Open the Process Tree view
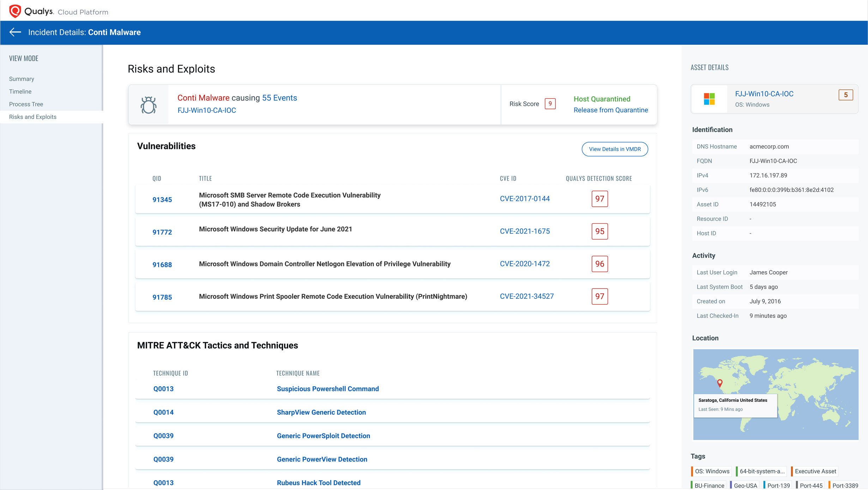This screenshot has width=868, height=490. click(x=26, y=104)
